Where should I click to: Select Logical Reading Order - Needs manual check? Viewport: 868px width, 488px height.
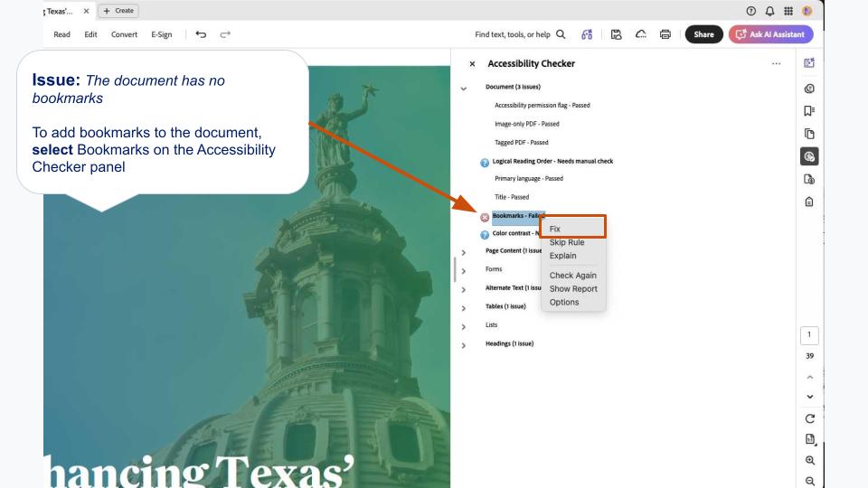552,161
